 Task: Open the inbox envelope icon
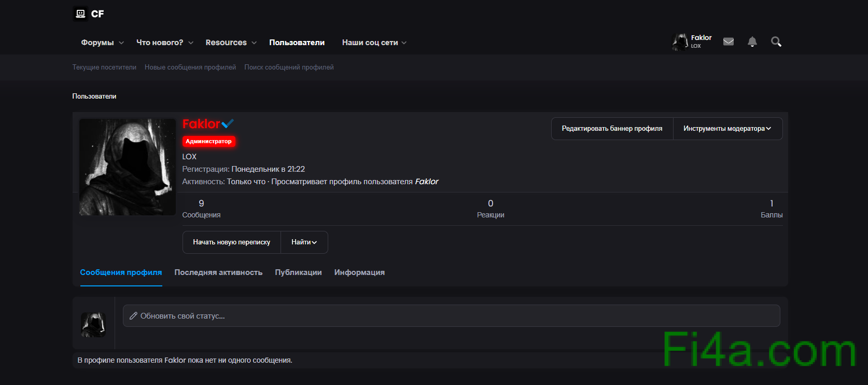[x=729, y=42]
